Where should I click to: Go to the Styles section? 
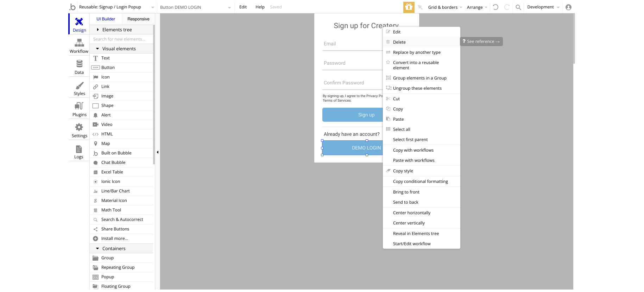[x=79, y=85]
